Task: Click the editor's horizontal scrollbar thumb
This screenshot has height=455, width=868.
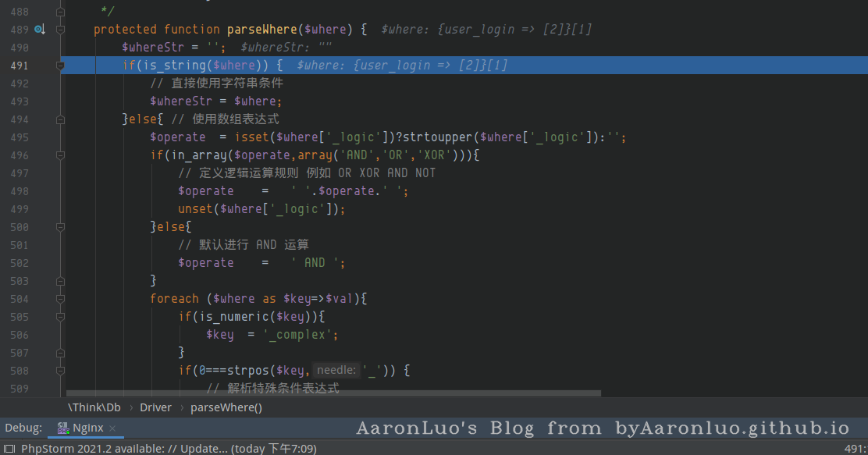Action: coord(333,393)
